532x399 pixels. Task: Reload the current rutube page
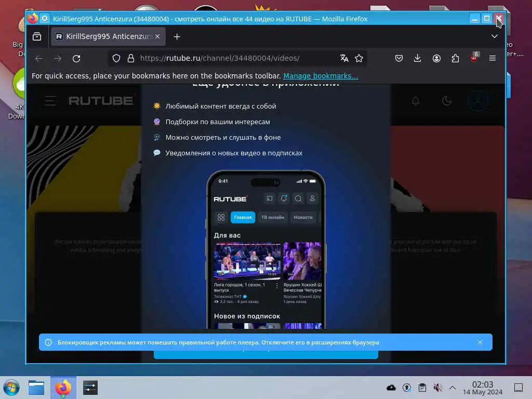[77, 58]
